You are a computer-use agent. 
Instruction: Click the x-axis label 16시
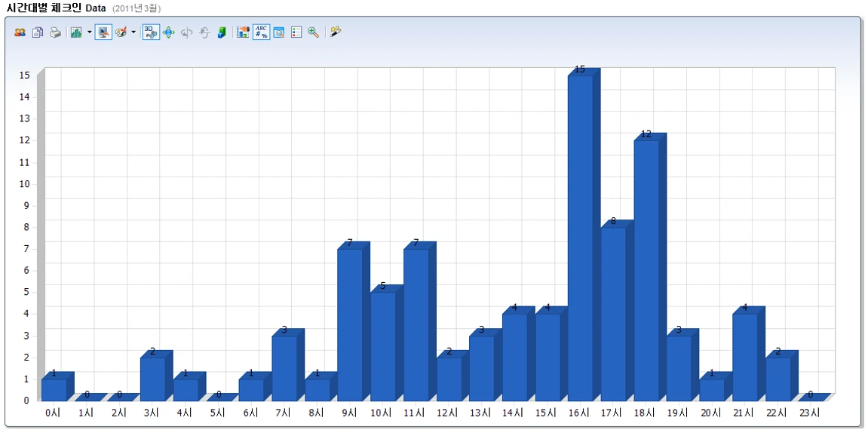coord(578,413)
